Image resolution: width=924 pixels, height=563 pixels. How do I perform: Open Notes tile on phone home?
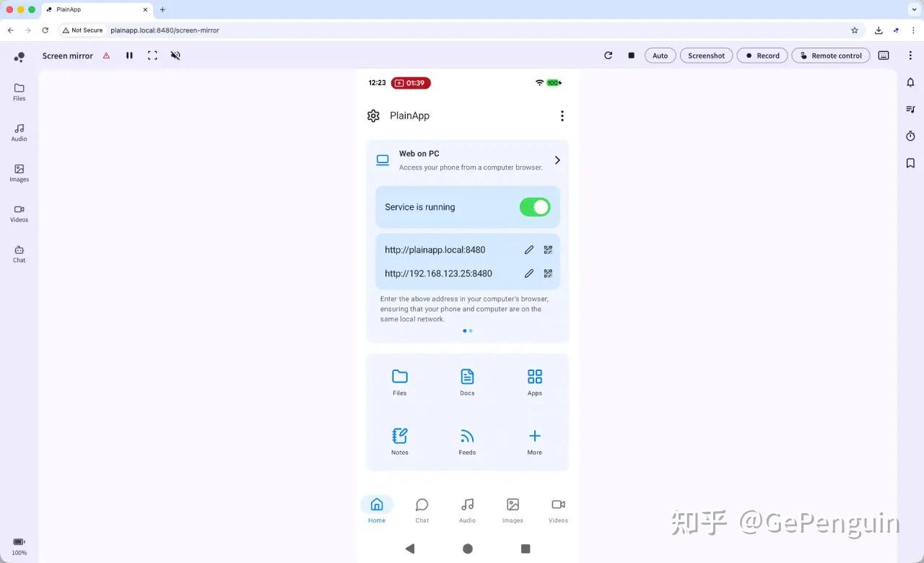coord(400,441)
